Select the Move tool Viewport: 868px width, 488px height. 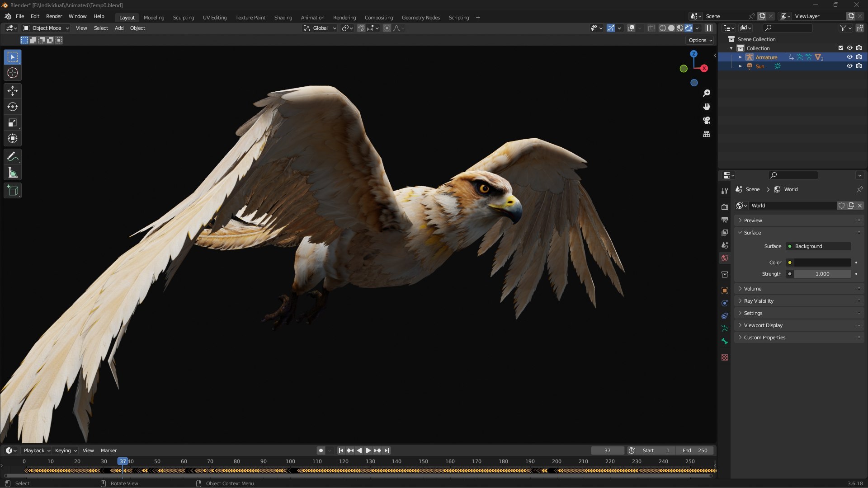click(x=13, y=91)
